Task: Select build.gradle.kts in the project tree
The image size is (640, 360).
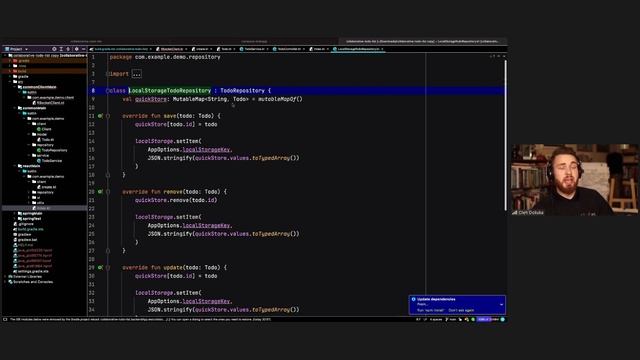Action: tap(31, 229)
